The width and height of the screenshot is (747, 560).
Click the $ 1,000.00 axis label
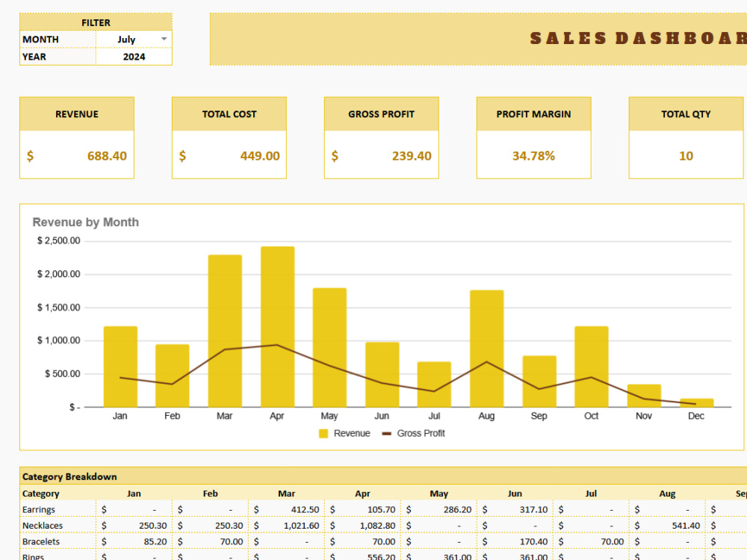(58, 340)
